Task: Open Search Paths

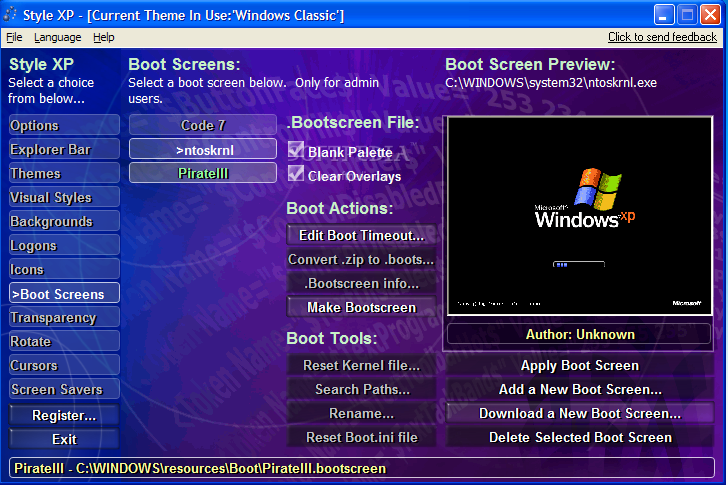Action: coord(361,389)
